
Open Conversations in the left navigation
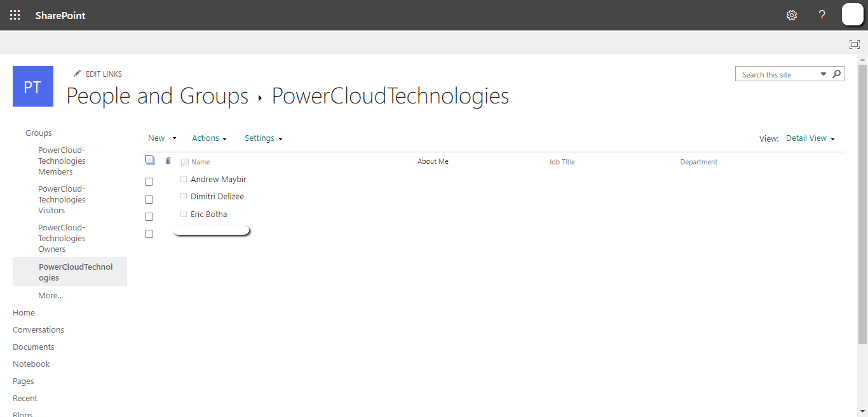click(x=38, y=330)
